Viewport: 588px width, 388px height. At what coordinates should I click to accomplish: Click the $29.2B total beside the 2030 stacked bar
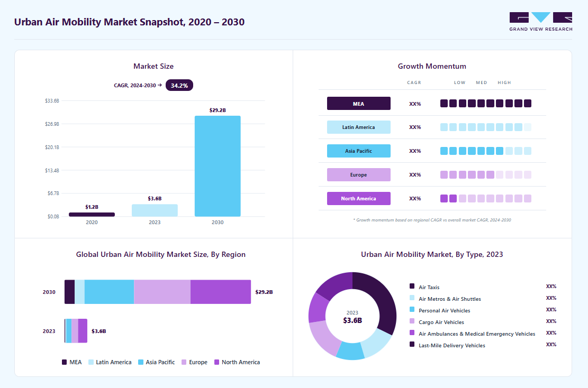point(264,292)
